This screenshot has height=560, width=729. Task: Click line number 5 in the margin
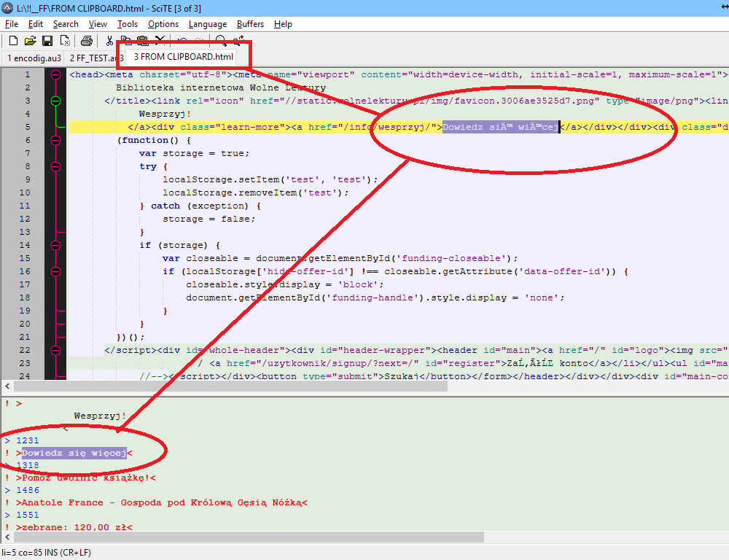28,127
